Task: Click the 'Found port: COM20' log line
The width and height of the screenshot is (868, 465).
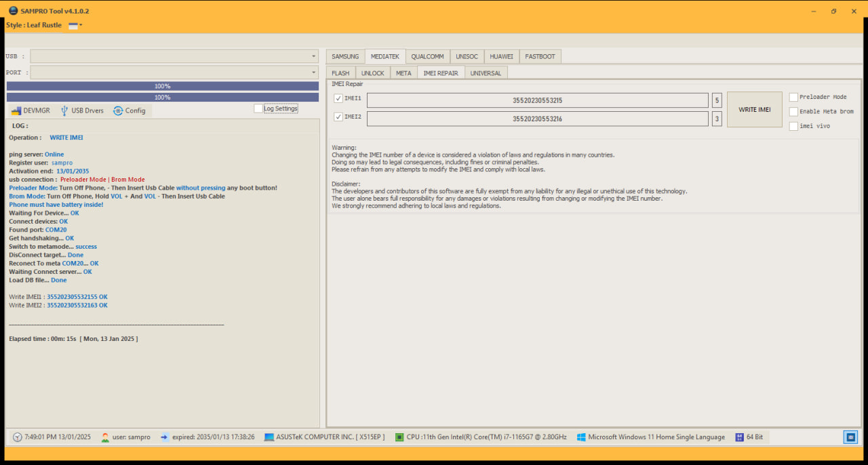Action: (38, 230)
